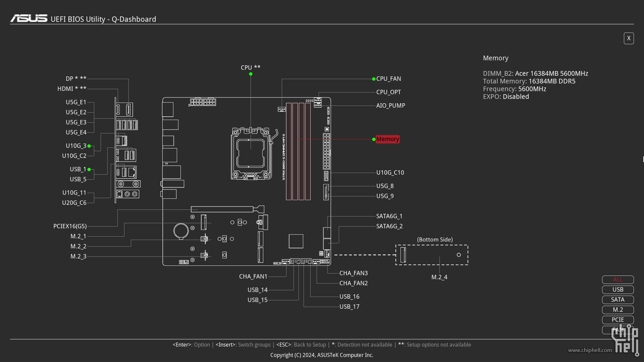Select the USB_14 header label
Viewport: 644px width, 362px height.
tap(258, 290)
